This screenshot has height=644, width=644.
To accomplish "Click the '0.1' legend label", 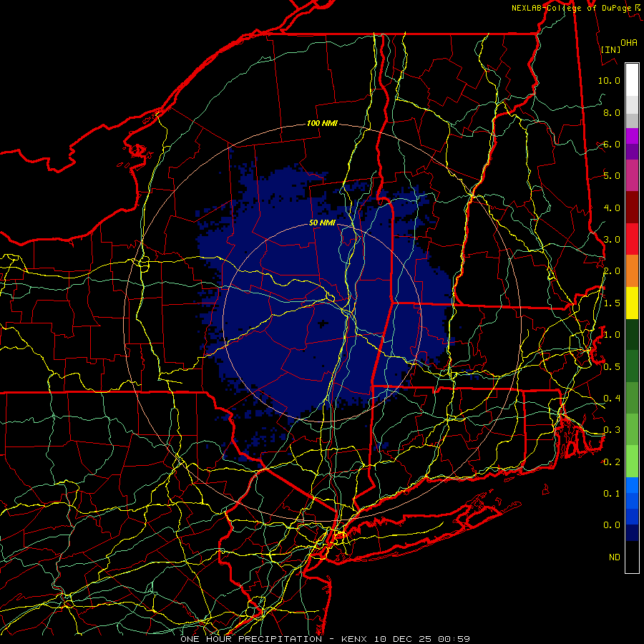I will tap(612, 493).
